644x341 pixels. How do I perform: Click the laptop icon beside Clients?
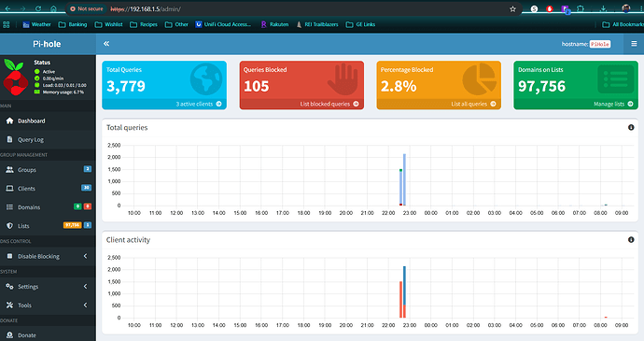[x=10, y=189]
